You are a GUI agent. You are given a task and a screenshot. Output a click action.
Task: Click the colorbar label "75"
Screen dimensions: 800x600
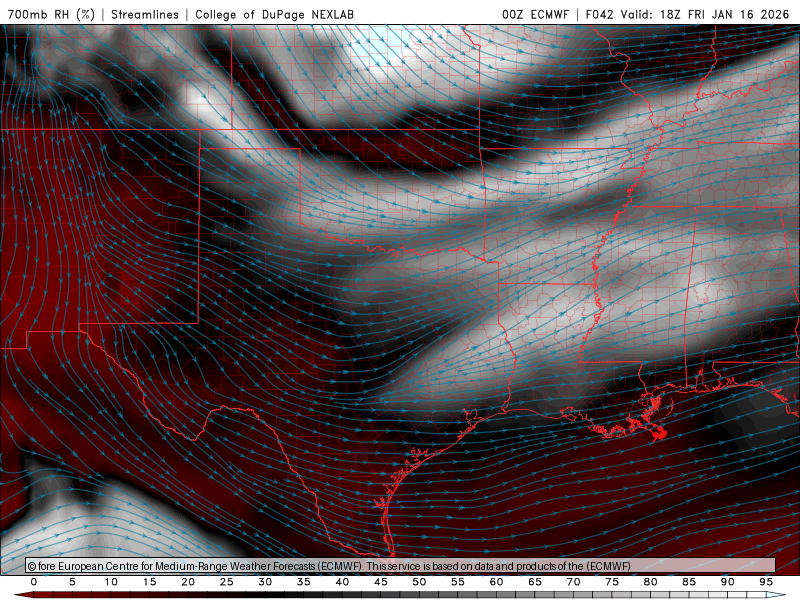coord(612,582)
